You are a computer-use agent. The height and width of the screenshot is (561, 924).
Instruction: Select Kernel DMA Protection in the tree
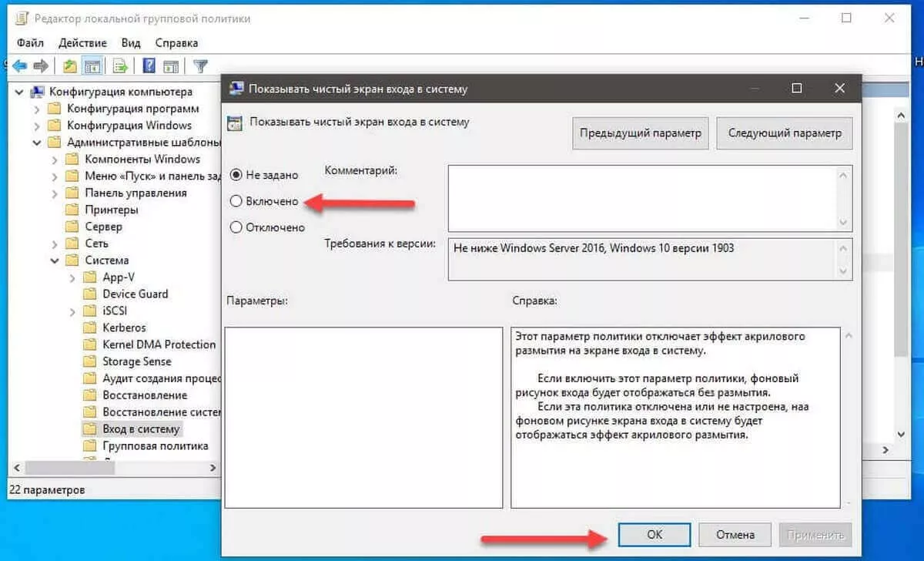(159, 344)
